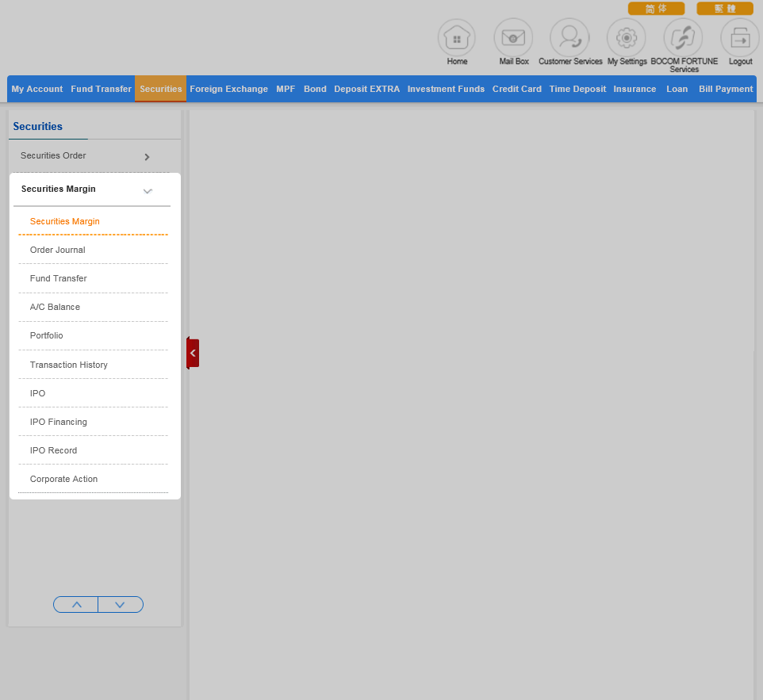This screenshot has height=700, width=763.
Task: Switch to Traditional Chinese language
Action: 724,9
